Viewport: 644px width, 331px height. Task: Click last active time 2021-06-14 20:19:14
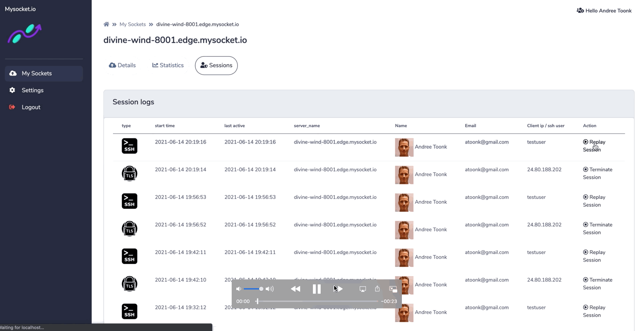250,169
